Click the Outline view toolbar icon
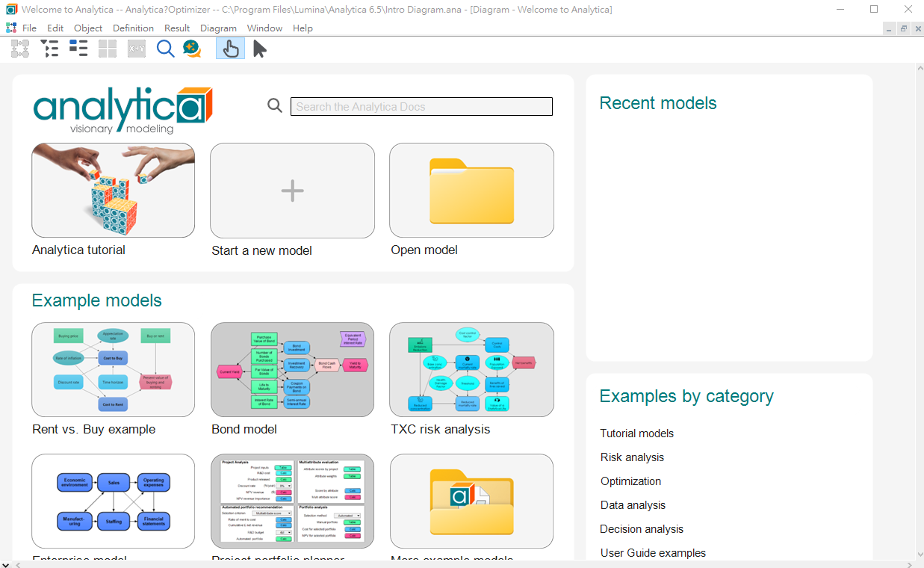Viewport: 924px width, 568px height. [x=49, y=49]
